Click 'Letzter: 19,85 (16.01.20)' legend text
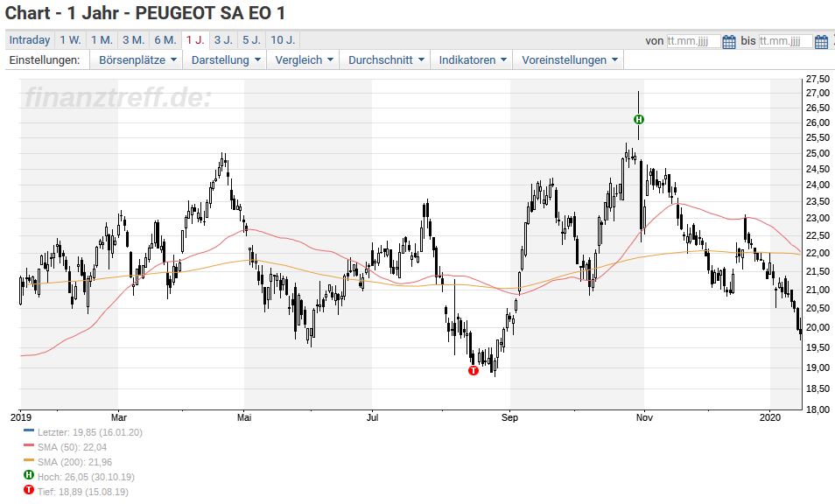The width and height of the screenshot is (835, 504). point(90,432)
